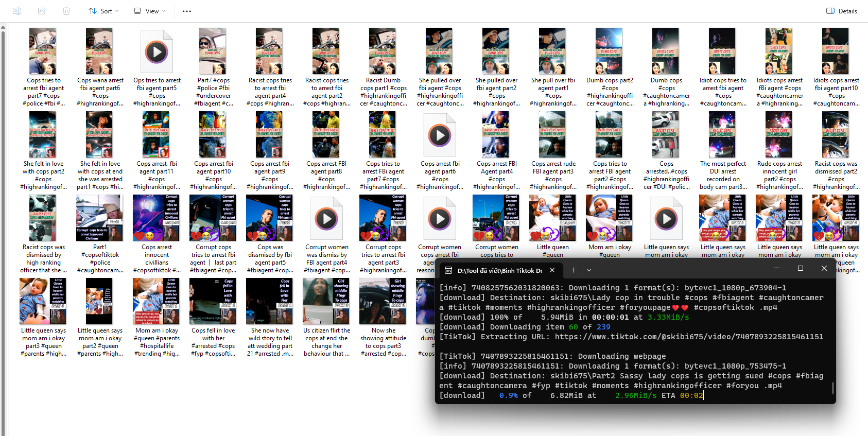Open the terminal tab profile dropdown chevron

pos(589,270)
